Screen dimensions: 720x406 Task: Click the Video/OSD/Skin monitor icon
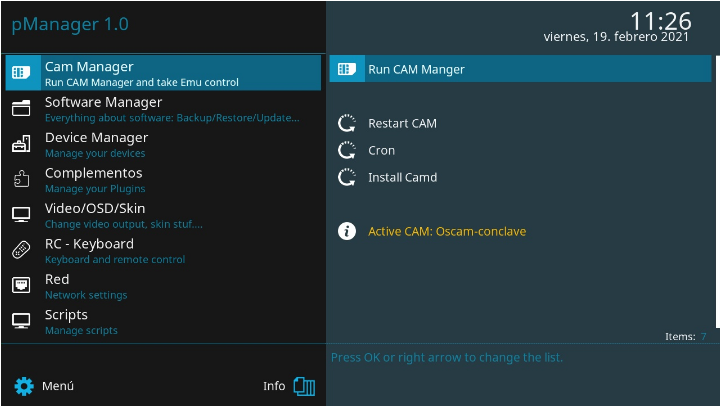(x=21, y=215)
